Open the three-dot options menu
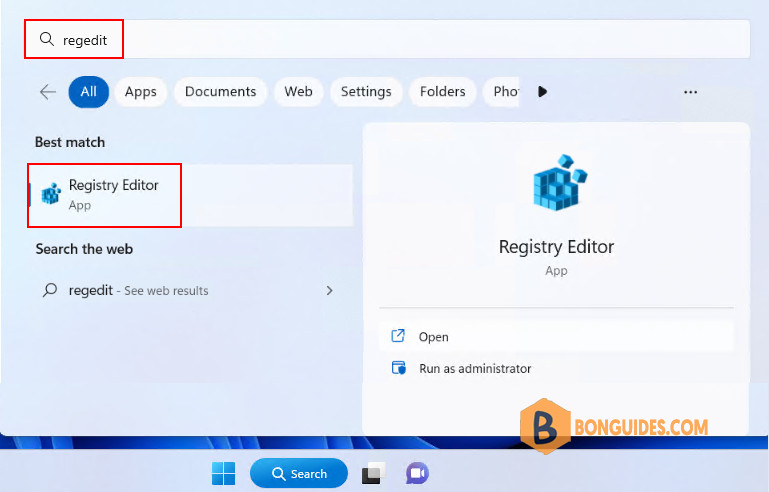The height and width of the screenshot is (492, 769). coord(690,92)
